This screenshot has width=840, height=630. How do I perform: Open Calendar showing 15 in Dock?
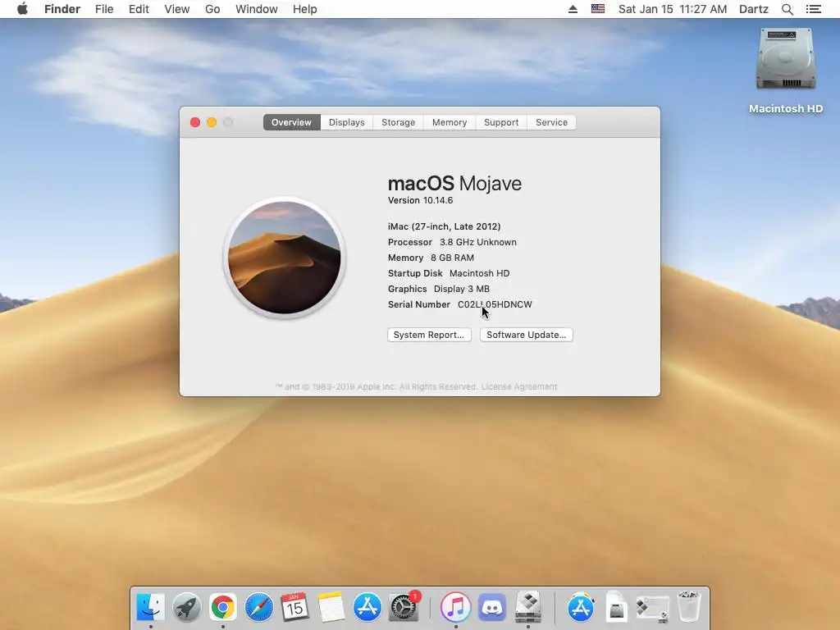(294, 607)
